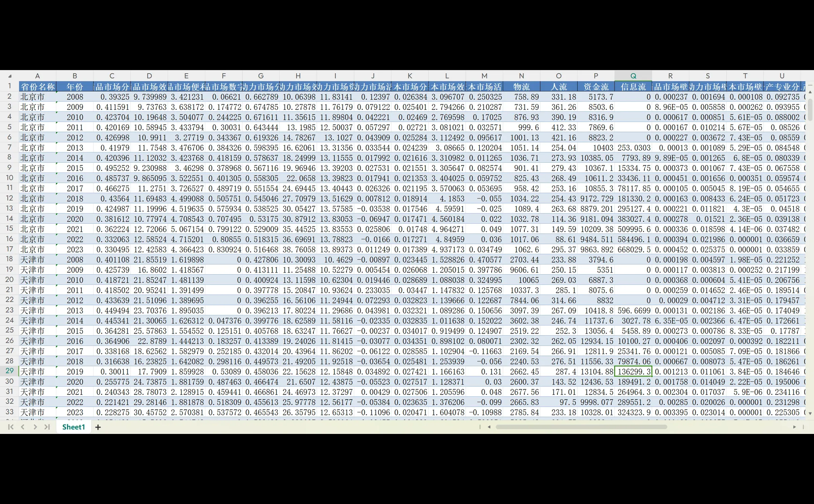Go to next sheet arrow
The image size is (814, 504).
pyautogui.click(x=35, y=427)
